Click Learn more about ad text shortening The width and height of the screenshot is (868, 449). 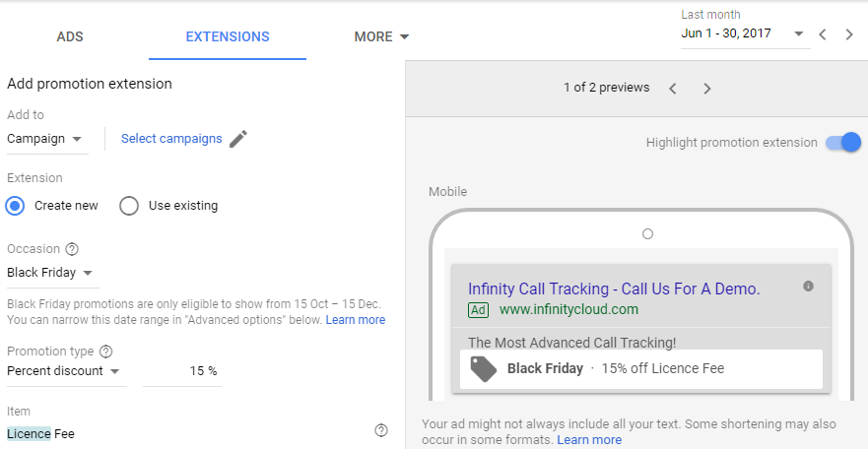(589, 440)
